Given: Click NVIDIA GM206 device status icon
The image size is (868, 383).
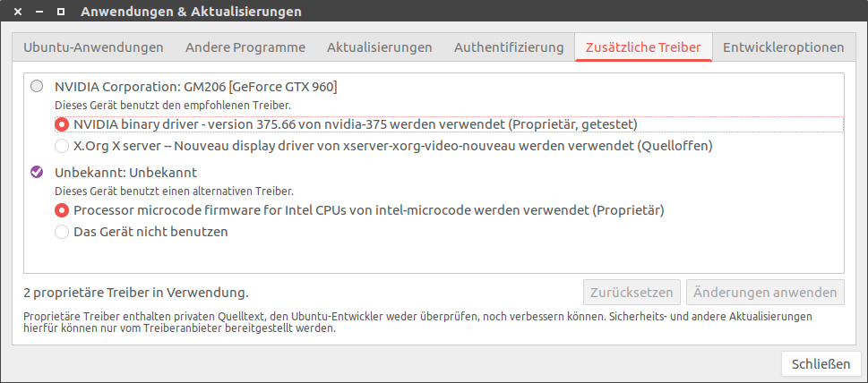Looking at the screenshot, I should click(36, 87).
